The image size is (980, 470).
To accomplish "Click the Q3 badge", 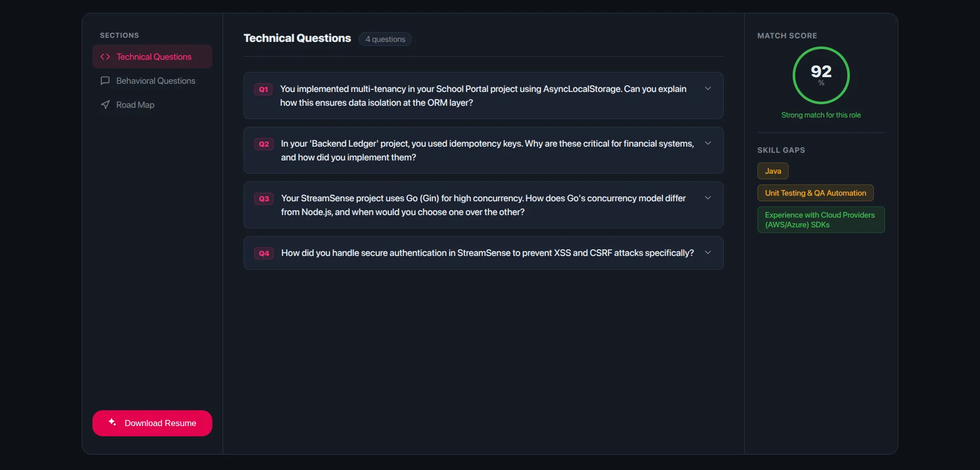I will (264, 199).
